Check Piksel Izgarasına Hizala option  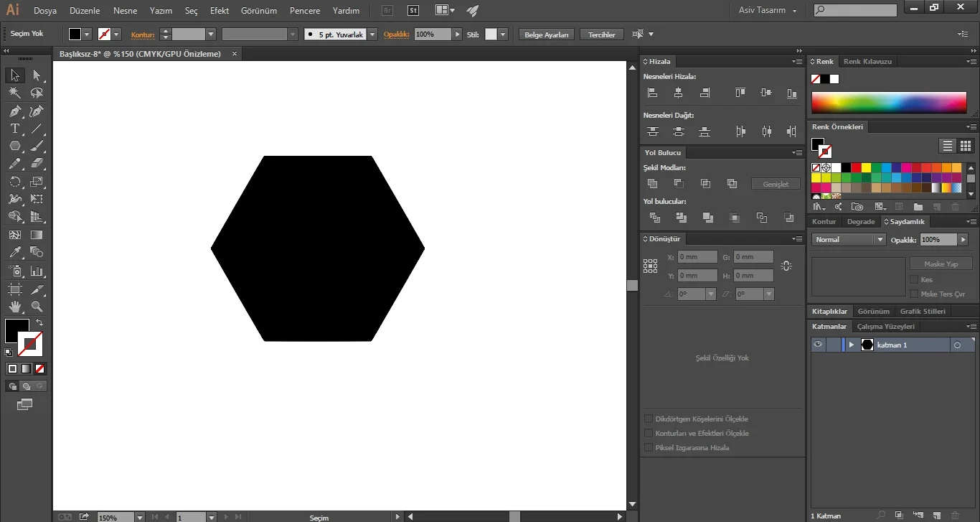[649, 447]
